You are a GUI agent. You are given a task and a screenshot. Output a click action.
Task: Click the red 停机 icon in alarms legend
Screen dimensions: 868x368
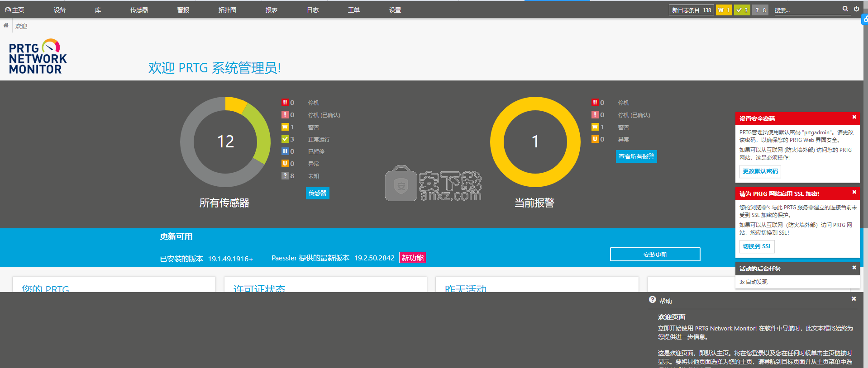(x=595, y=103)
